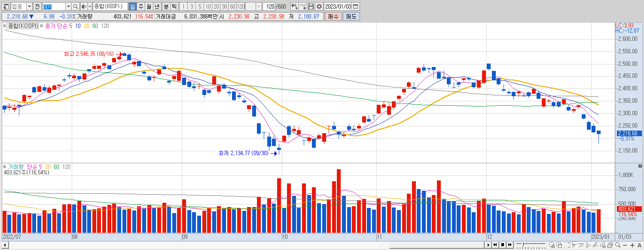Viewport: 644px width, 250px height.
Task: Click the zigzag line chart icon
Action: click(588, 245)
